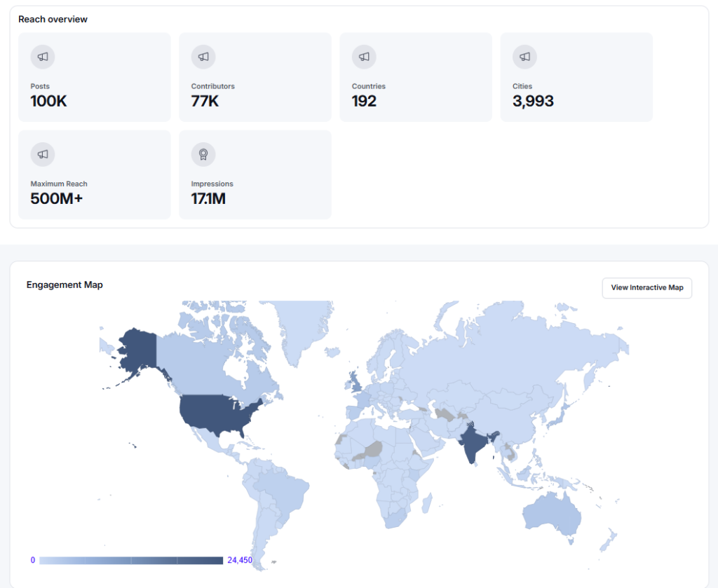The height and width of the screenshot is (588, 718).
Task: Click the award ribbon icon above Impressions
Action: [203, 154]
